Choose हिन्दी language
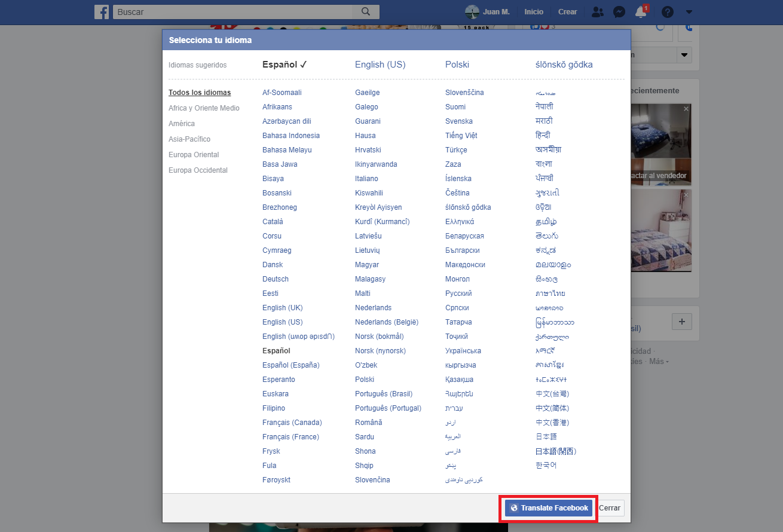 (x=543, y=136)
